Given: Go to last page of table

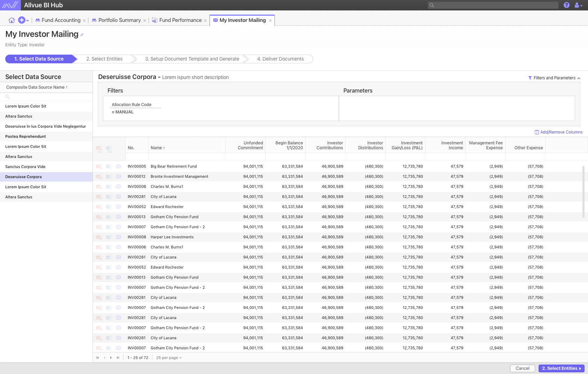Looking at the screenshot, I should [118, 358].
